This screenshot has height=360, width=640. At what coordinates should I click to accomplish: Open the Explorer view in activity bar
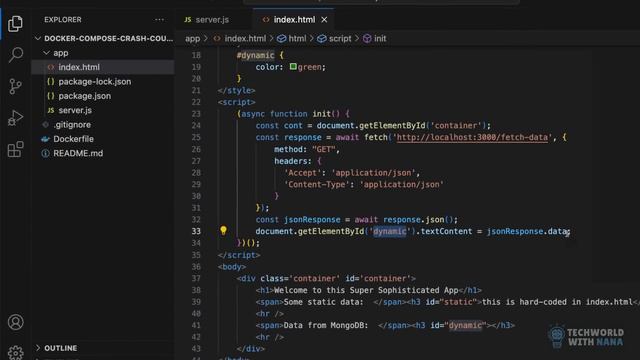tap(15, 23)
